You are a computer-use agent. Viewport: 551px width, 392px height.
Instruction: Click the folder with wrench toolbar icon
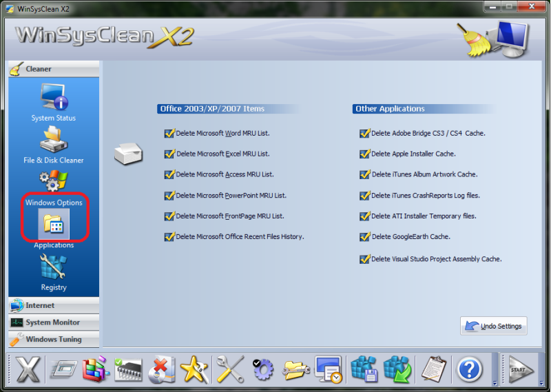point(295,371)
